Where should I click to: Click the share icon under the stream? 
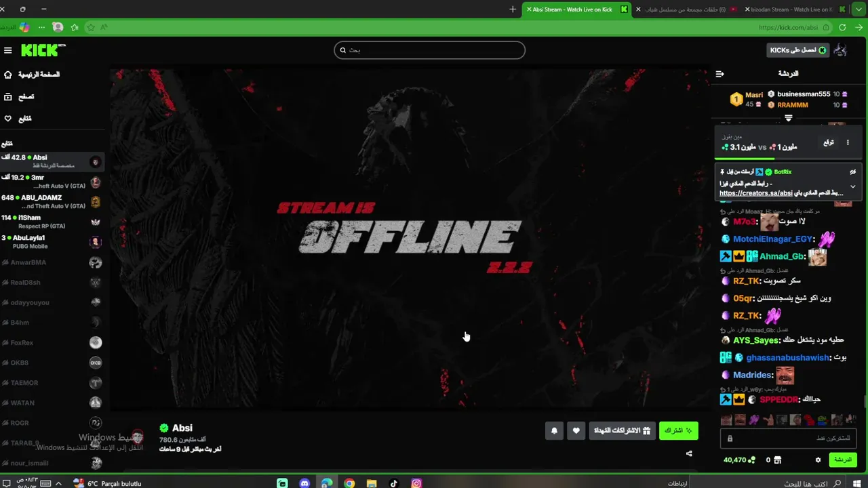click(689, 454)
